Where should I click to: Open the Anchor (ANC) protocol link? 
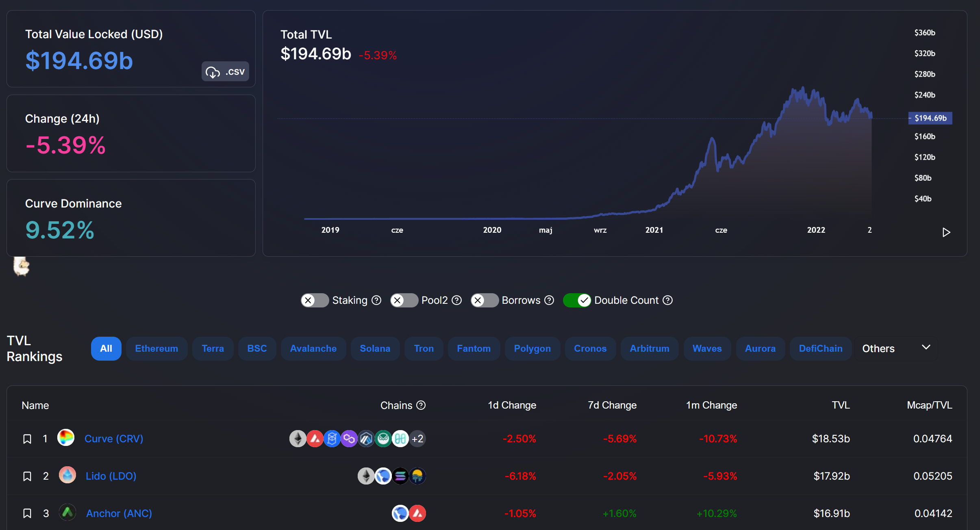click(x=119, y=513)
